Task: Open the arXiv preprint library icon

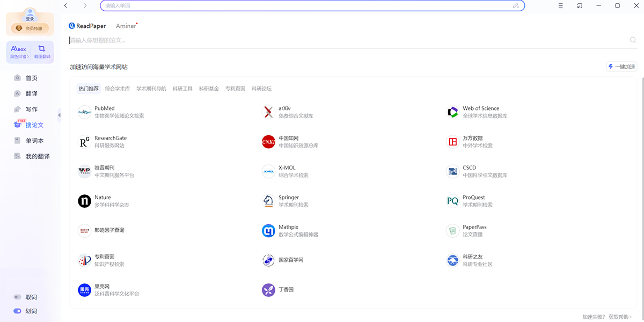Action: (268, 112)
